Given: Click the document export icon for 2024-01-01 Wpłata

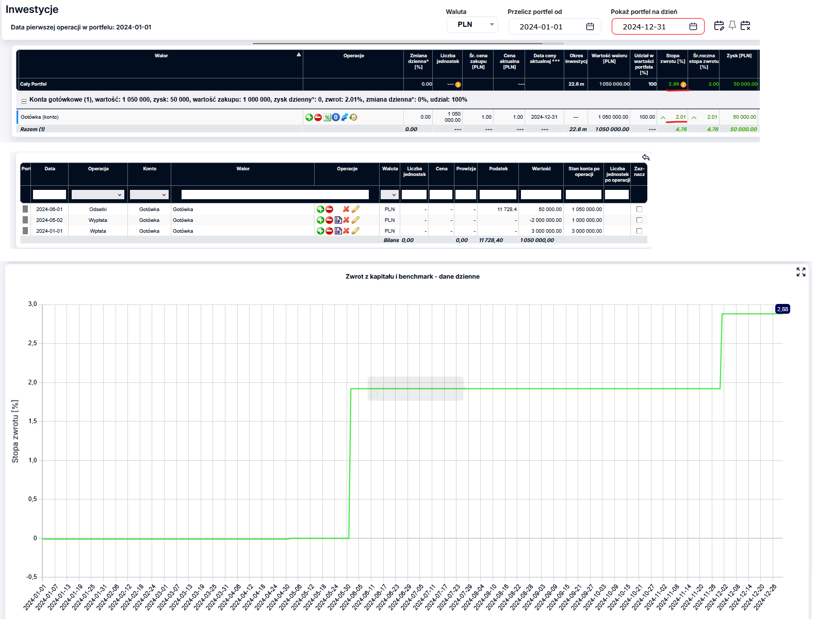Looking at the screenshot, I should point(338,231).
